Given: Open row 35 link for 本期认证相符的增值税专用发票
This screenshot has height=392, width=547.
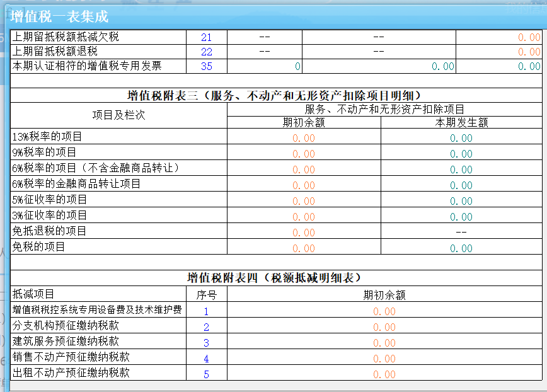Looking at the screenshot, I should pos(206,66).
